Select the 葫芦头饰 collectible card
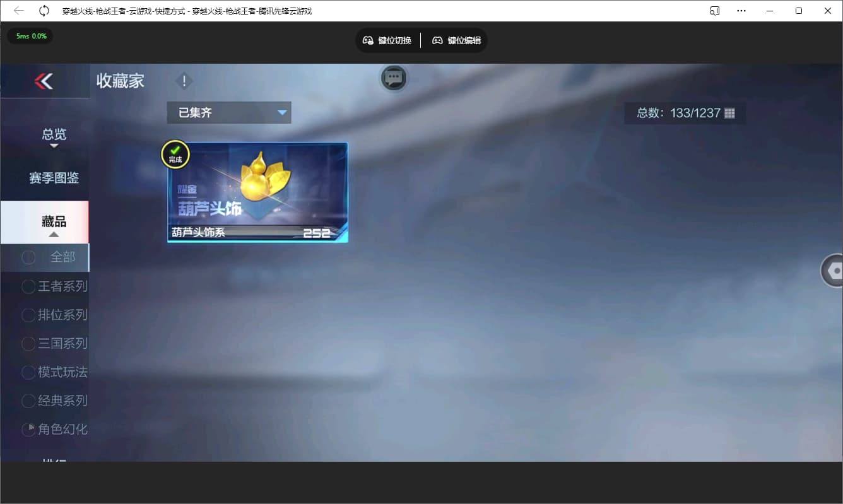The height and width of the screenshot is (504, 843). 257,192
